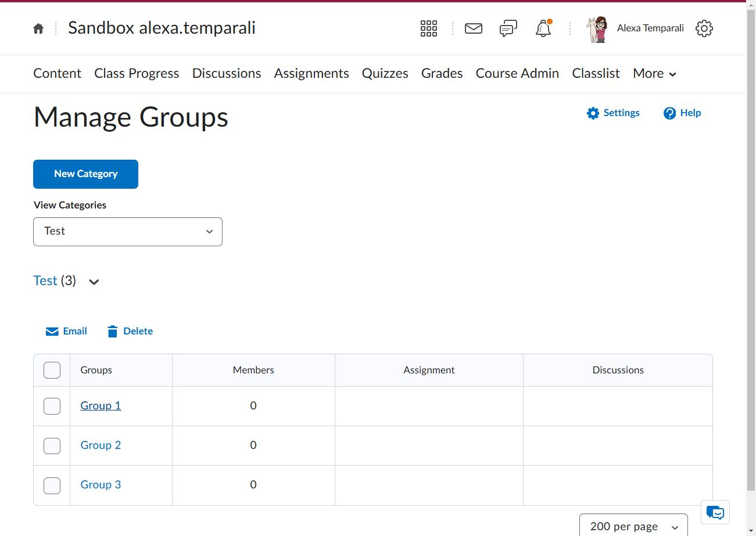The width and height of the screenshot is (756, 536).
Task: Open the course selector waffle icon
Action: tap(429, 28)
